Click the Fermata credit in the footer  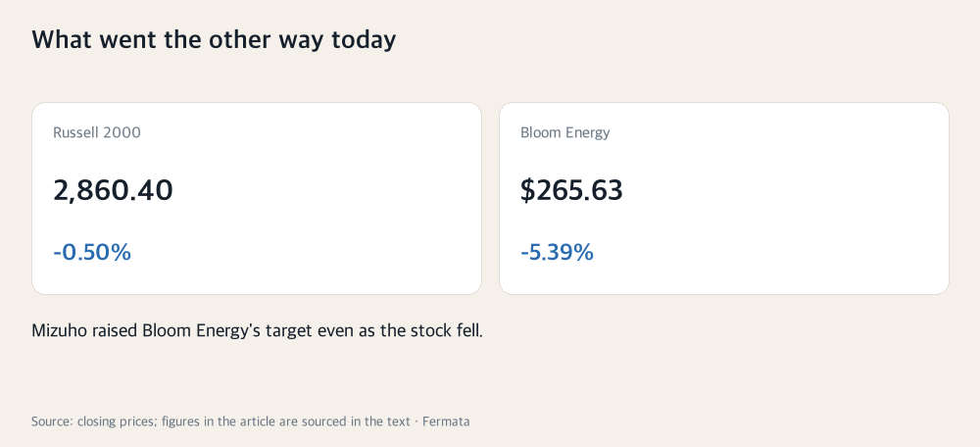[446, 422]
